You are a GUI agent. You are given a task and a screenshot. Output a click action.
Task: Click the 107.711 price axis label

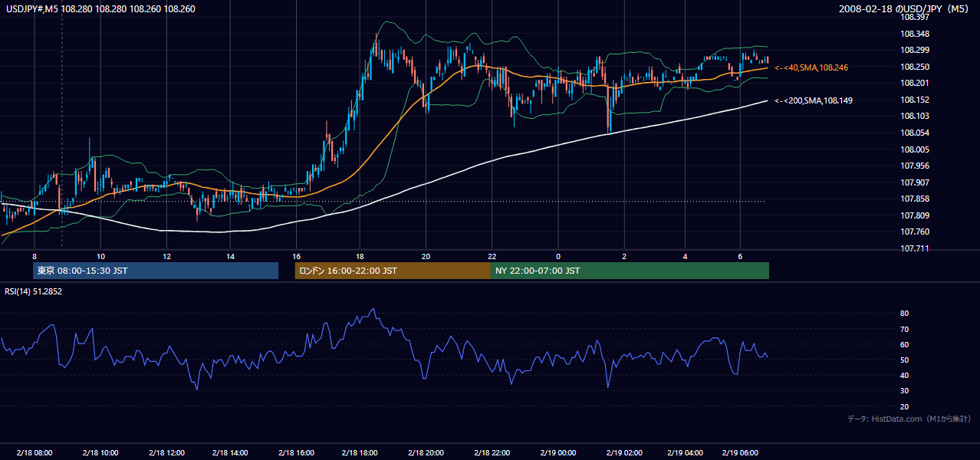pyautogui.click(x=915, y=248)
